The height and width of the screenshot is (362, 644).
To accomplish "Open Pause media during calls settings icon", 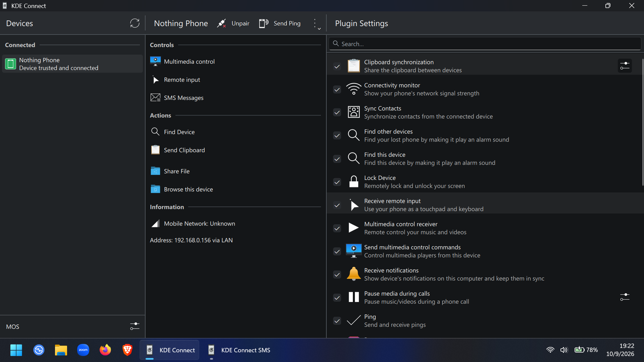I will pyautogui.click(x=624, y=297).
